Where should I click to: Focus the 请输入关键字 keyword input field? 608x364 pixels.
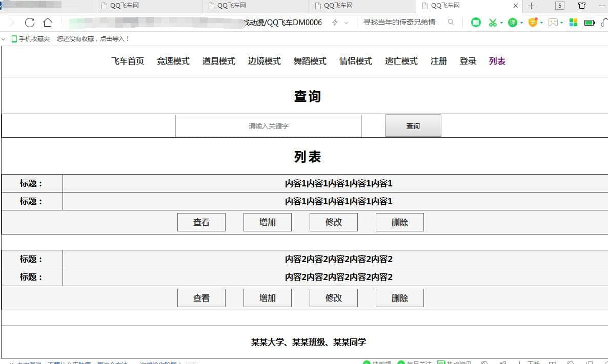pos(268,126)
